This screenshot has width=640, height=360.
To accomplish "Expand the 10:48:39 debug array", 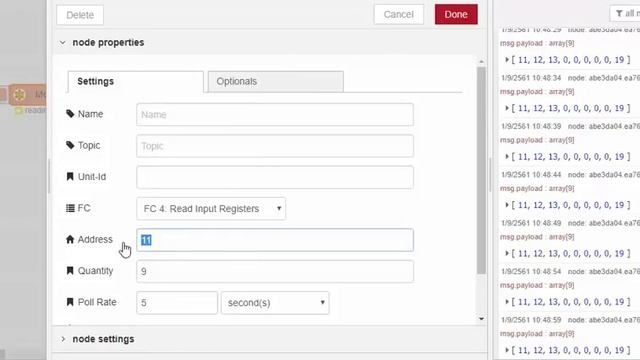I will 507,157.
